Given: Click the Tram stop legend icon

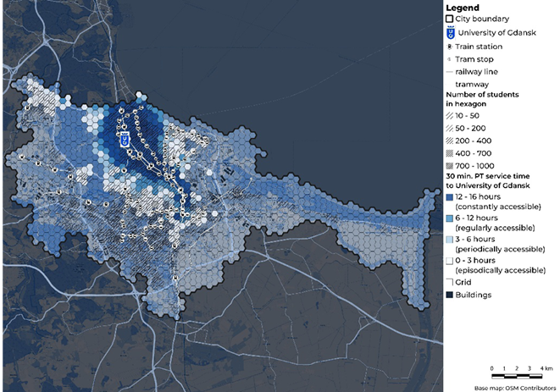Looking at the screenshot, I should click(449, 59).
